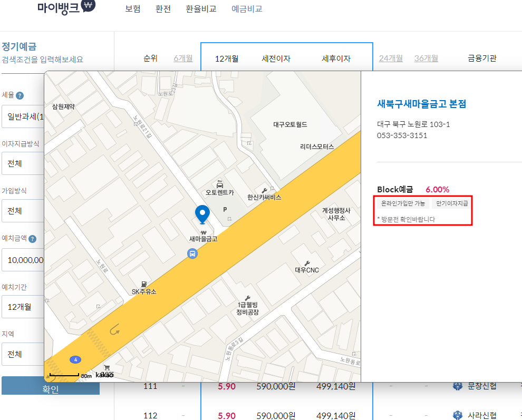The height and width of the screenshot is (420, 522).
Task: Switch to the 36개월 column tab
Action: coord(426,58)
